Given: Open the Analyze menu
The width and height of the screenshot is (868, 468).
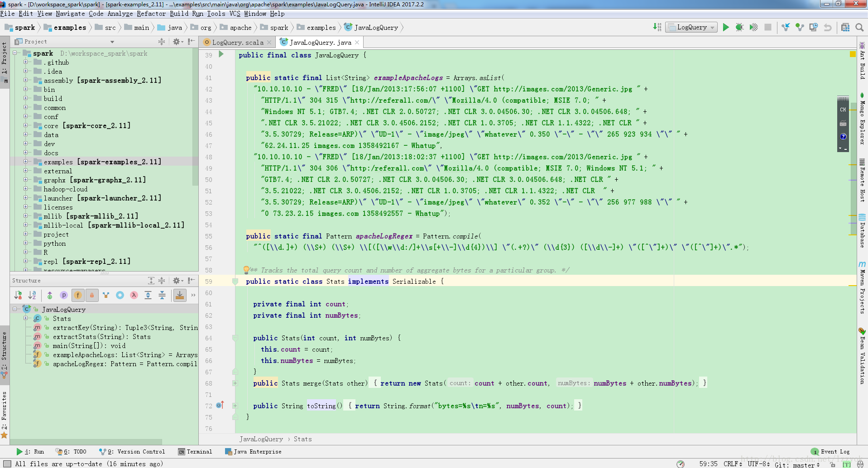Looking at the screenshot, I should [120, 14].
